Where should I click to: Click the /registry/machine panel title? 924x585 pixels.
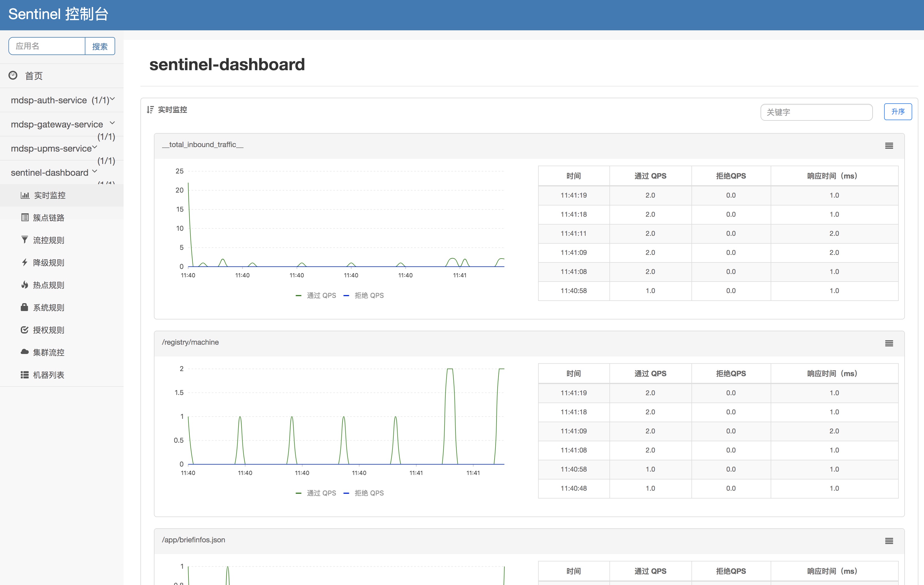190,342
